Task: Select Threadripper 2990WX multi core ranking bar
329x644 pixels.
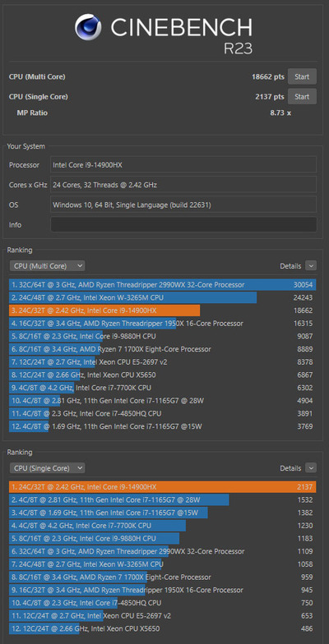Action: [163, 284]
